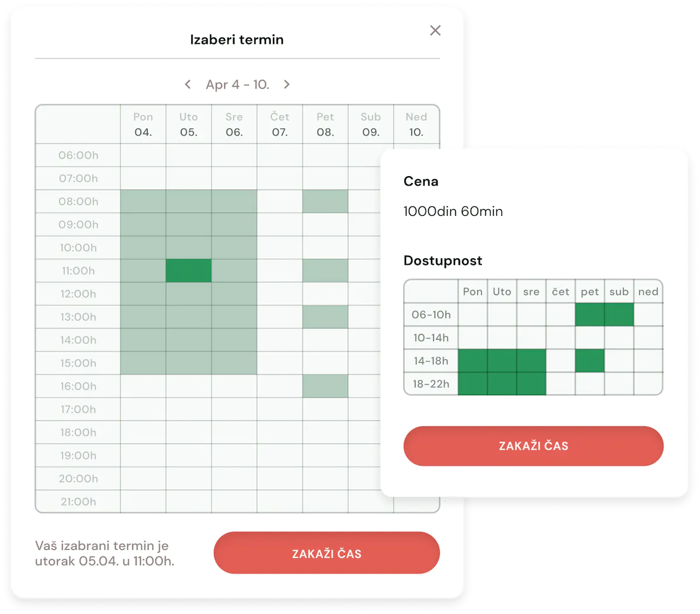Go to next week with right chevron

[286, 85]
